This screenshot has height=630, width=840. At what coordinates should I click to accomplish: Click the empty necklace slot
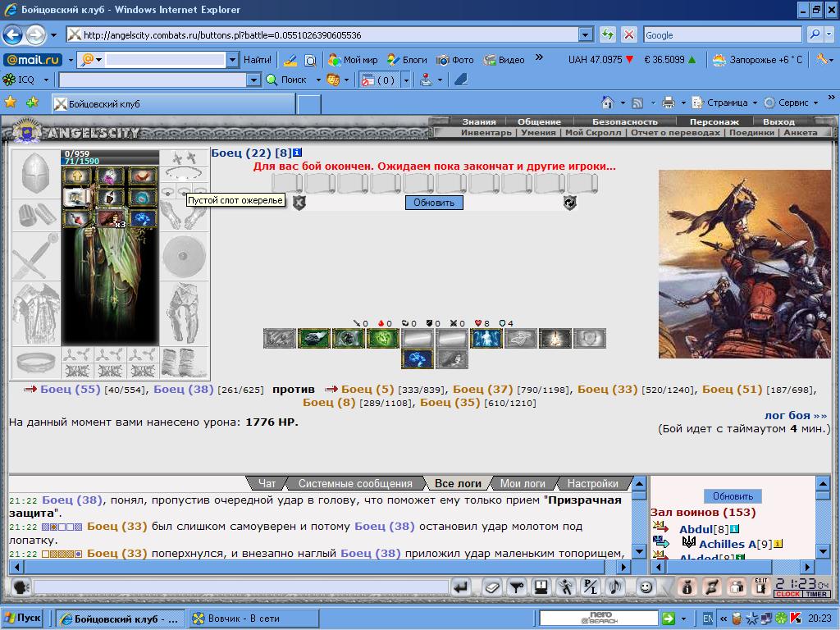185,173
